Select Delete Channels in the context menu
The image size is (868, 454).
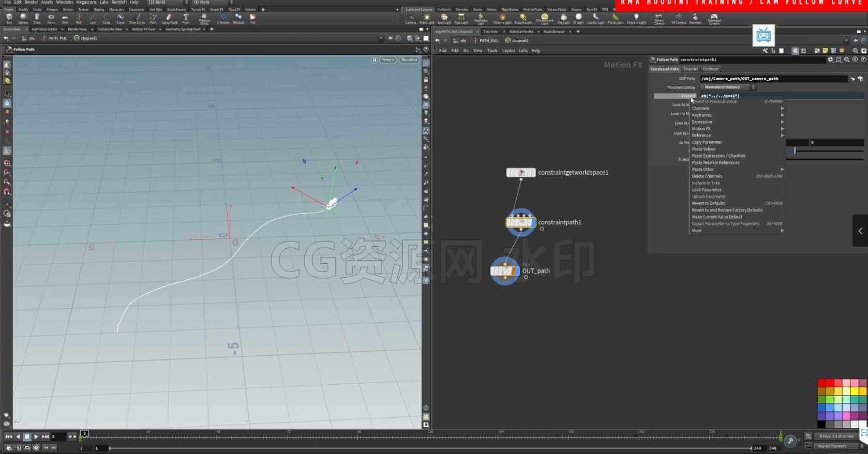point(738,176)
